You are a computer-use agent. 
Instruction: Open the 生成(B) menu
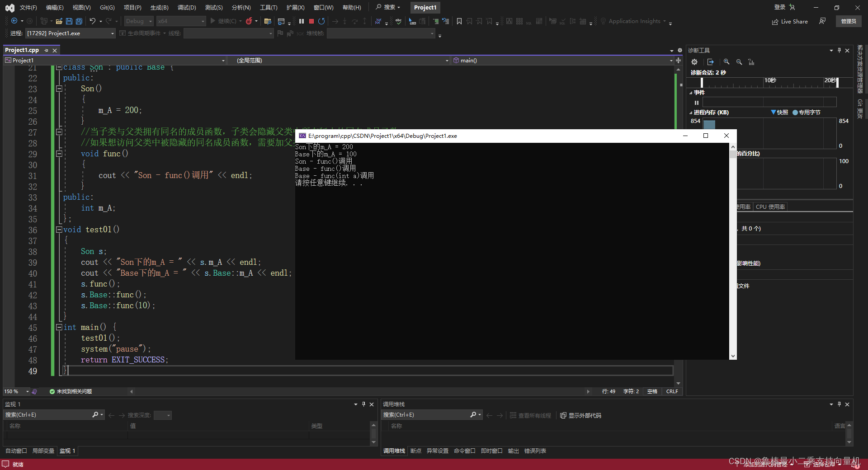click(x=159, y=7)
